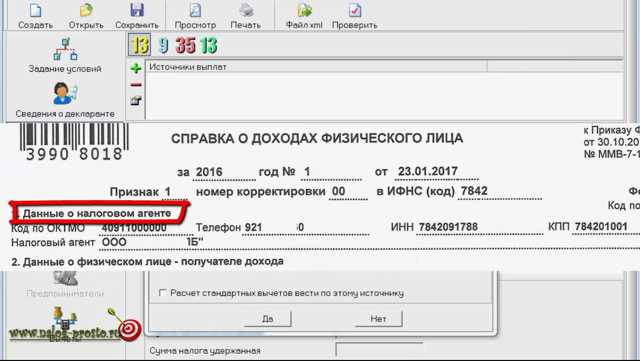
Task: Click title СПРАВКА О ДОХОДАХ ФИЗИЧЕСКОГО ЛИЦА
Action: click(317, 138)
